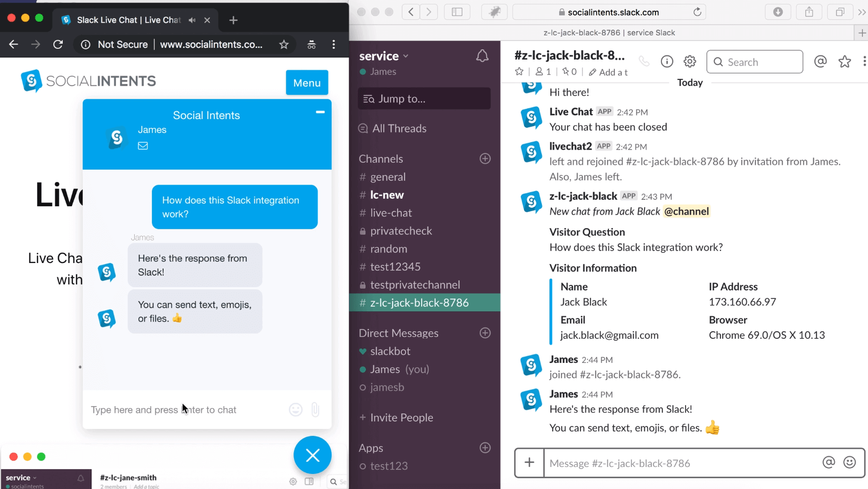Toggle the Safari sidebar button
This screenshot has width=868, height=489.
tap(457, 12)
